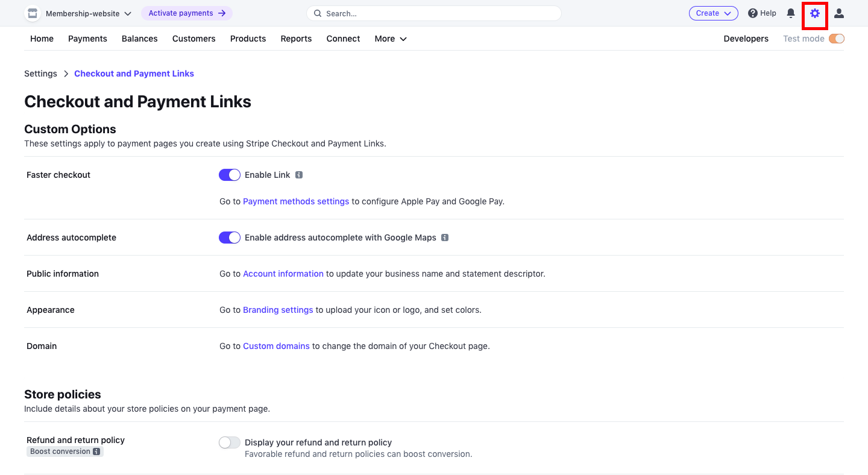
Task: Turn off address autocomplete toggle
Action: pos(230,237)
